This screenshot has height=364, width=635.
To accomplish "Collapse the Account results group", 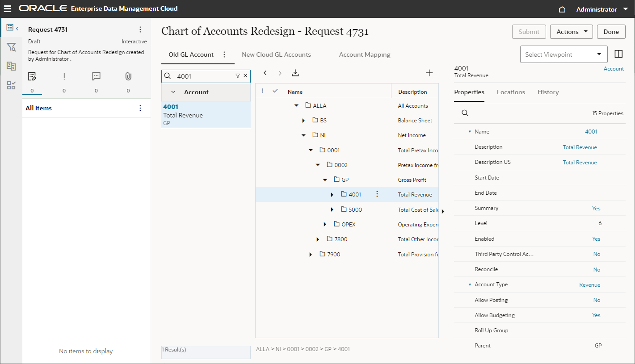I will [x=173, y=92].
